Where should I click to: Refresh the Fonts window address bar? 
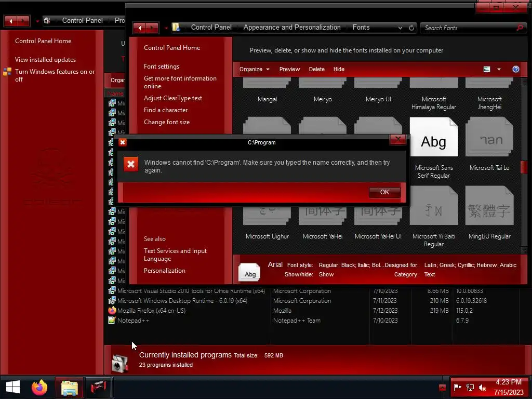pyautogui.click(x=411, y=28)
